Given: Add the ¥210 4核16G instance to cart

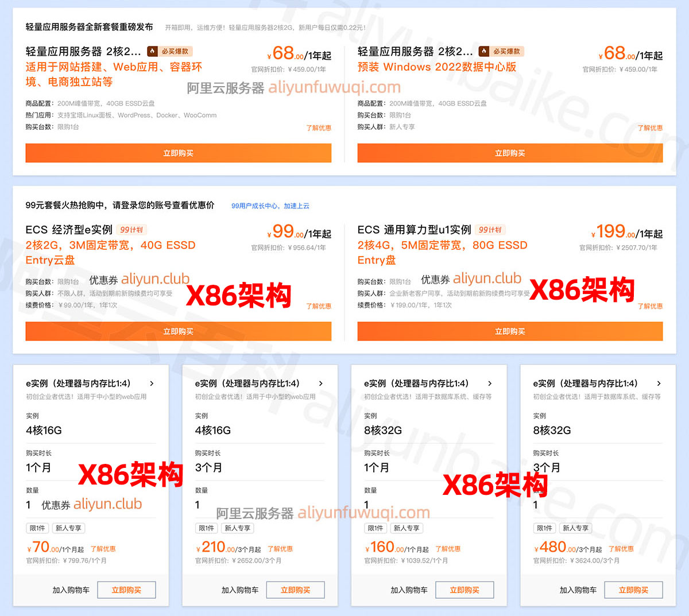Looking at the screenshot, I should 240,590.
